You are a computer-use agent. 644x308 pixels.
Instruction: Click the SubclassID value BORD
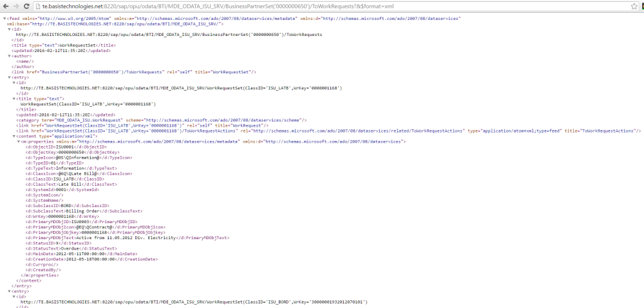pos(65,206)
